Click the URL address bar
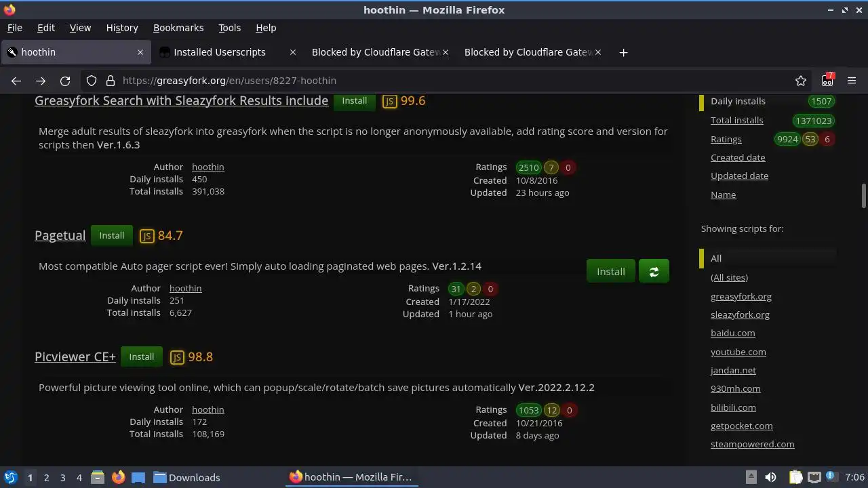Screen dimensions: 868x488 pos(448,81)
